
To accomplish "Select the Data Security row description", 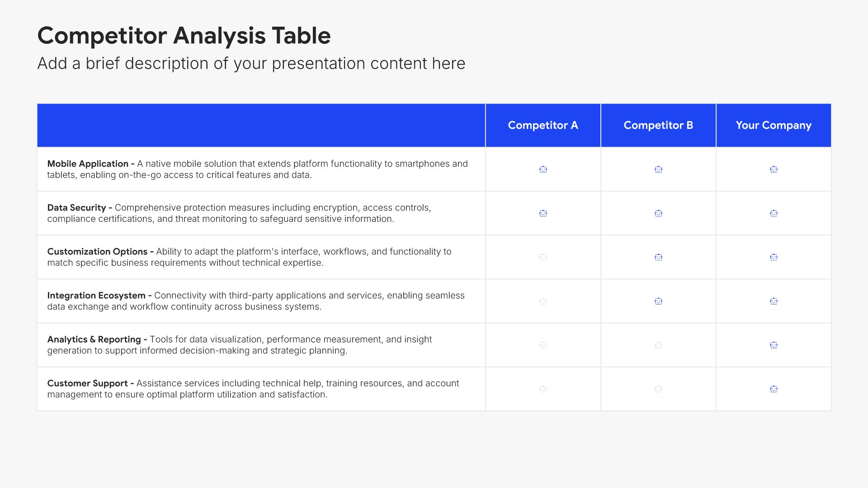I will pos(239,213).
